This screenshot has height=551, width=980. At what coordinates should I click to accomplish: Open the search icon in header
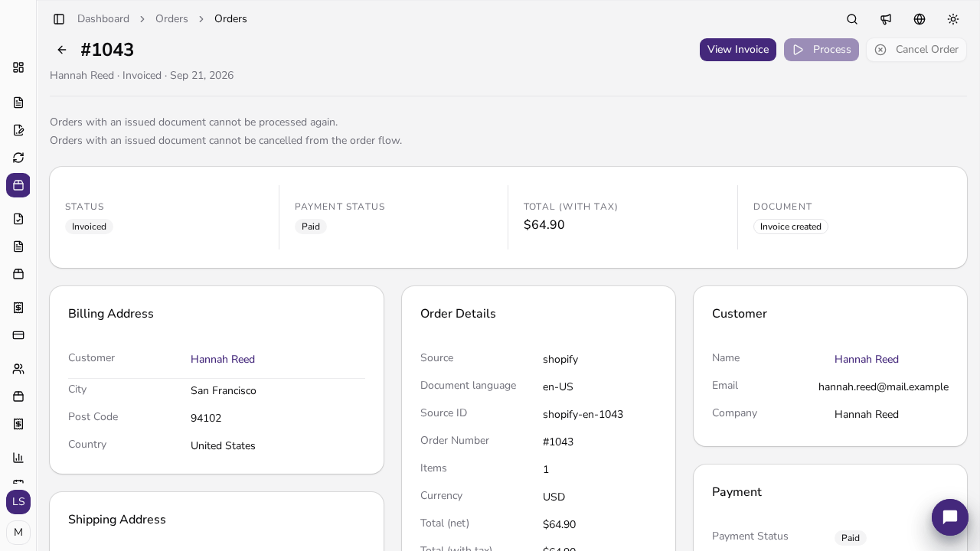click(x=852, y=19)
